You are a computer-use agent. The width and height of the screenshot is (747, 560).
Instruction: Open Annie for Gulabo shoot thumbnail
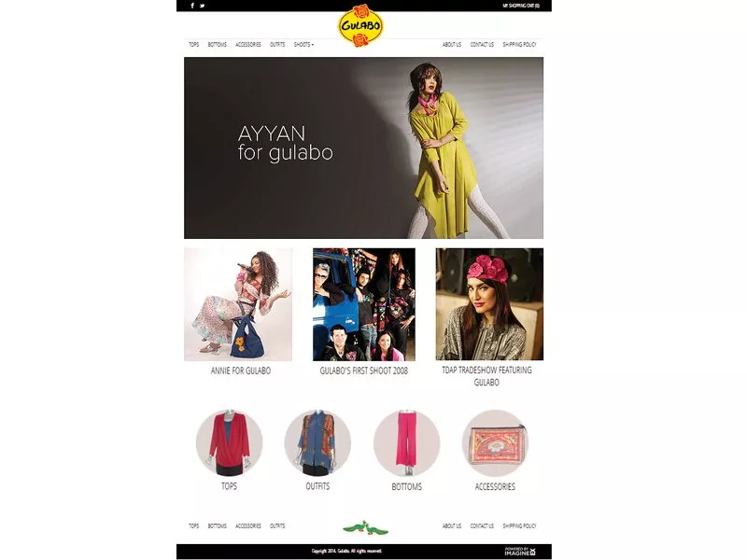pyautogui.click(x=238, y=304)
